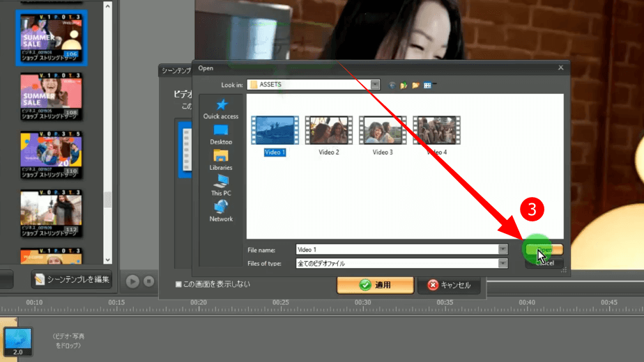Viewport: 644px width, 362px height.
Task: Create a new folder via toolbar icon
Action: [x=415, y=85]
